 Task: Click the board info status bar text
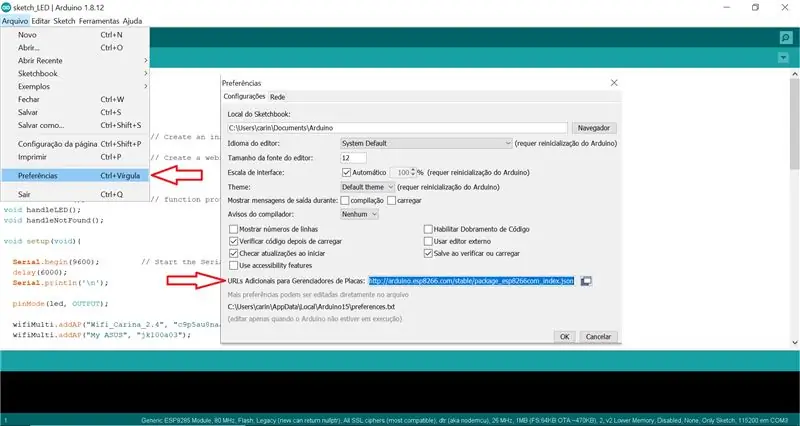pos(464,420)
